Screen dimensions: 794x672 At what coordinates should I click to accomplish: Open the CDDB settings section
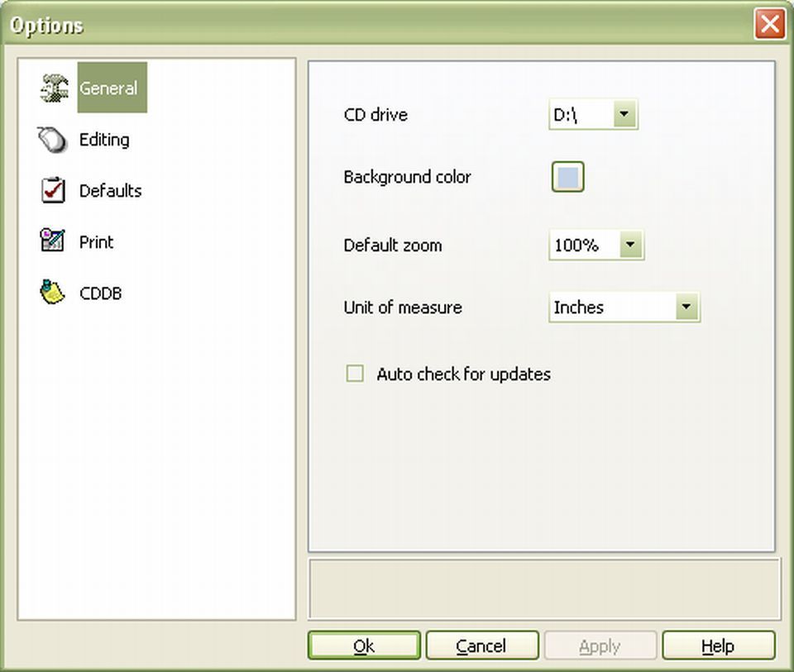(100, 293)
